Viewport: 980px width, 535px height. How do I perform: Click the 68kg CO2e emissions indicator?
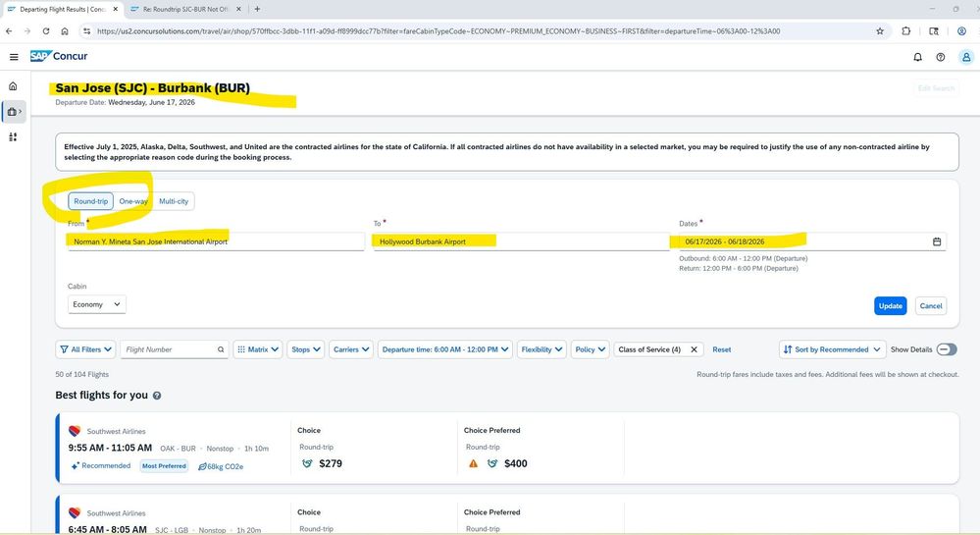tap(221, 467)
